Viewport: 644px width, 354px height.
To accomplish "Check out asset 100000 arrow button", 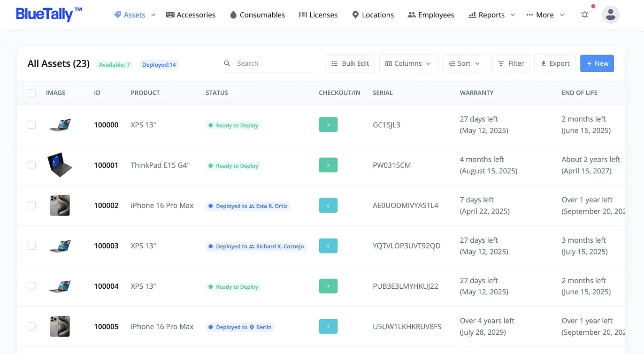I will point(328,125).
